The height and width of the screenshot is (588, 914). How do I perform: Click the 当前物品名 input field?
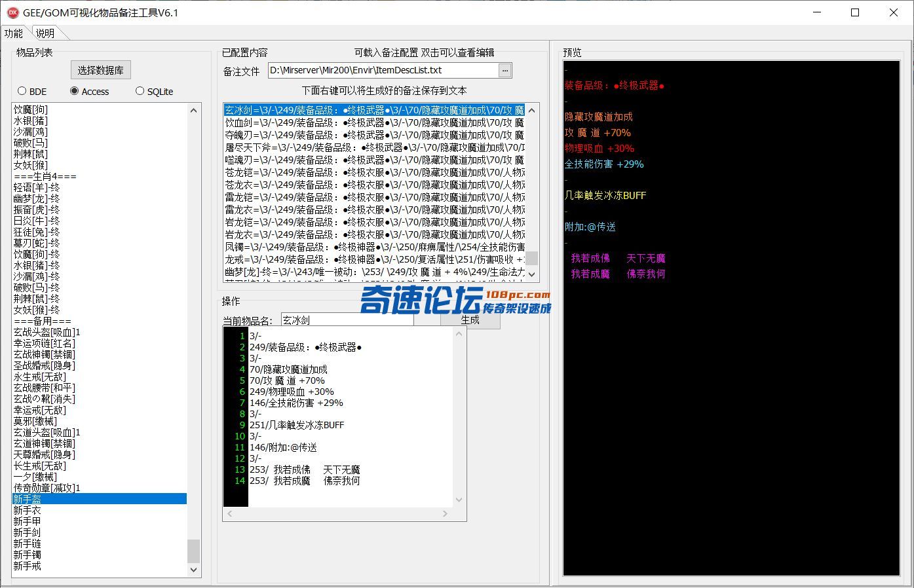tap(347, 320)
